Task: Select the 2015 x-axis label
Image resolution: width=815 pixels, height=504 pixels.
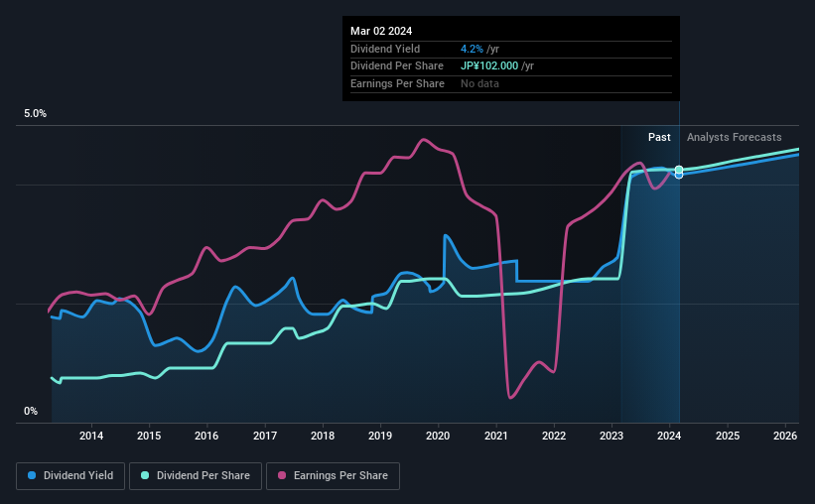Action: [149, 436]
